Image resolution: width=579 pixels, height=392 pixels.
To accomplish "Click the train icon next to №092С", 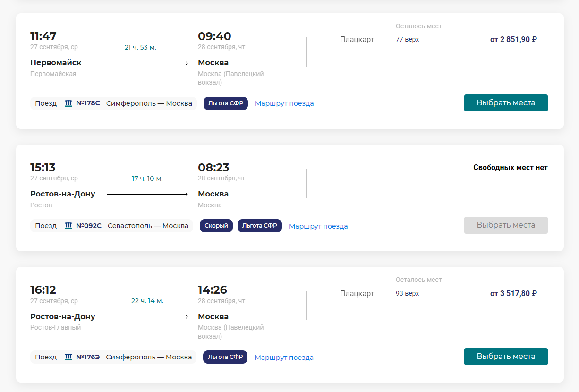I will (x=68, y=226).
